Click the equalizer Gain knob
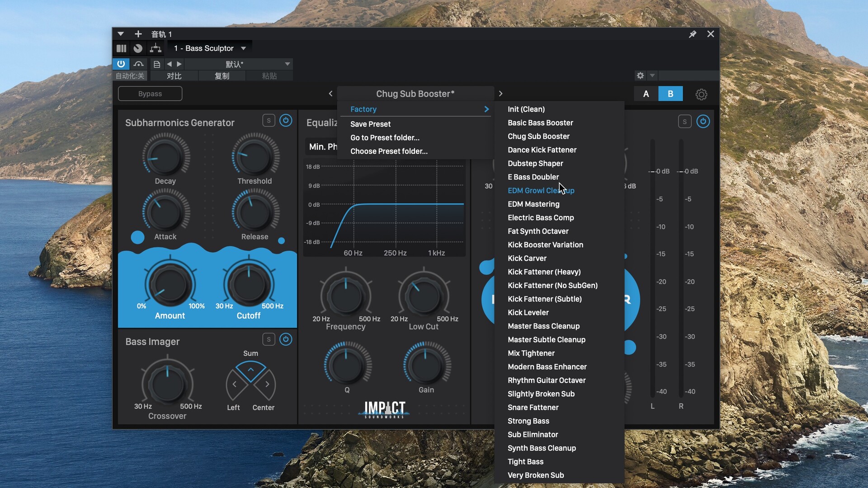Viewport: 868px width, 488px height. click(426, 365)
